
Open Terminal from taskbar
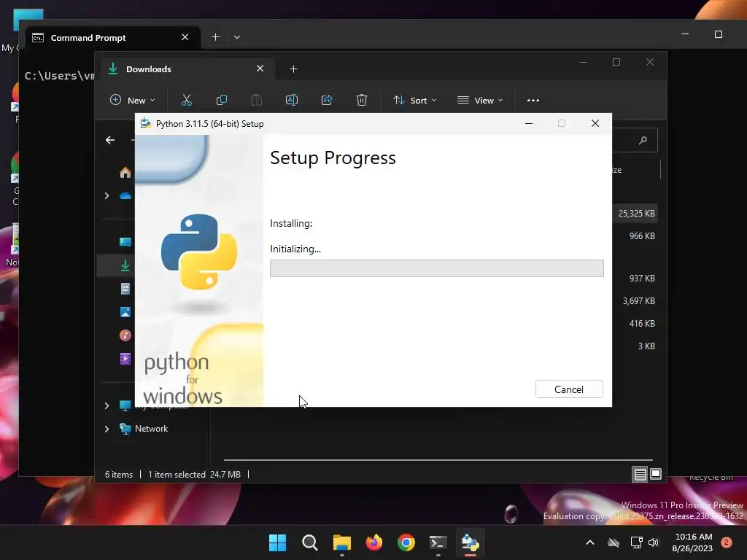click(438, 542)
